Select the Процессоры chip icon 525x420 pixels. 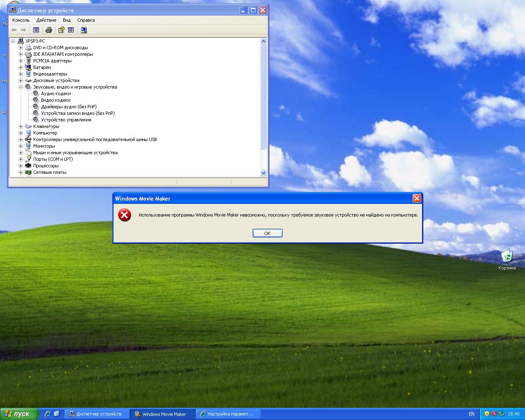point(28,166)
